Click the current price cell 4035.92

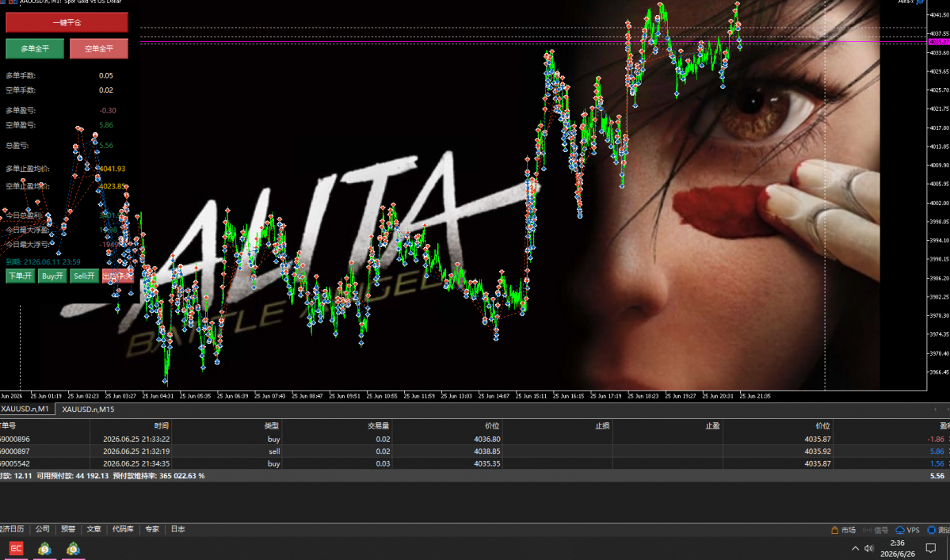818,451
